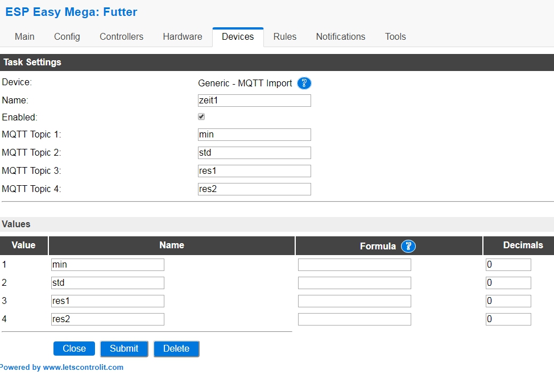Delete this task with the Delete button
The height and width of the screenshot is (392, 554).
point(176,349)
